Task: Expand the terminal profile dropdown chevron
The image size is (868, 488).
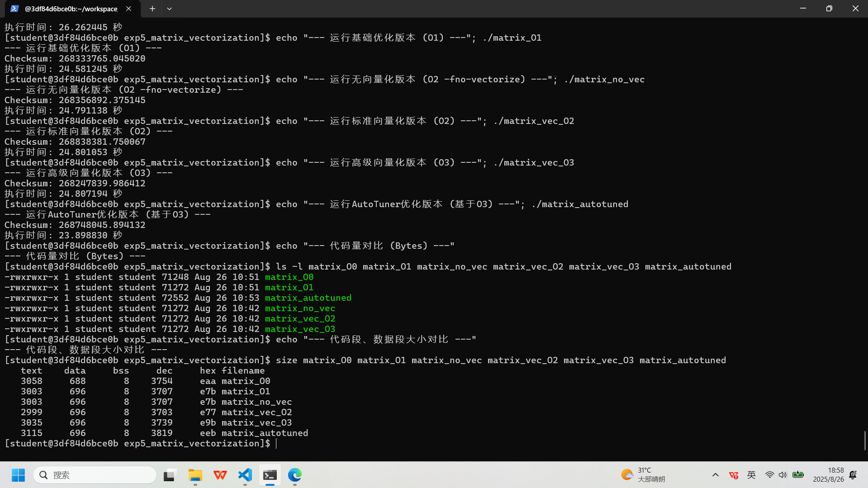Action: tap(169, 9)
